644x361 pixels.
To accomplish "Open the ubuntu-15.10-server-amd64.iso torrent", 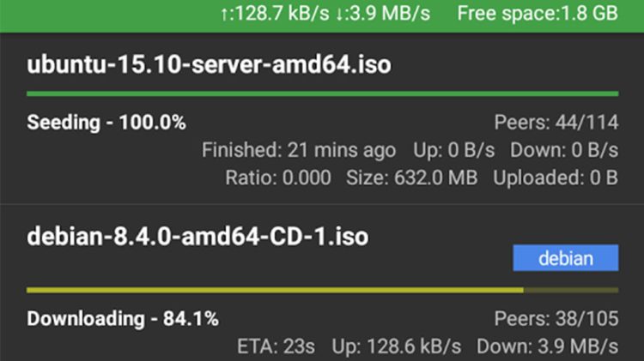I will pyautogui.click(x=209, y=64).
